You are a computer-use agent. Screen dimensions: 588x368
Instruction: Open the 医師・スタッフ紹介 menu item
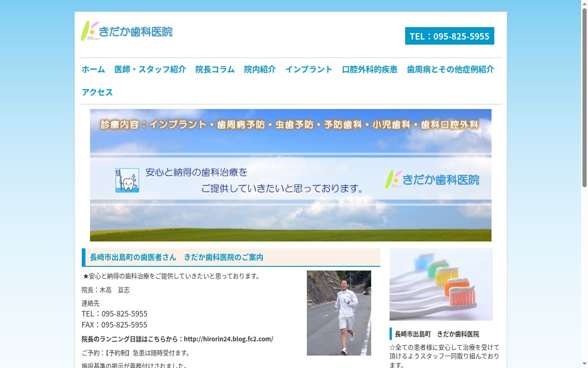click(x=150, y=69)
